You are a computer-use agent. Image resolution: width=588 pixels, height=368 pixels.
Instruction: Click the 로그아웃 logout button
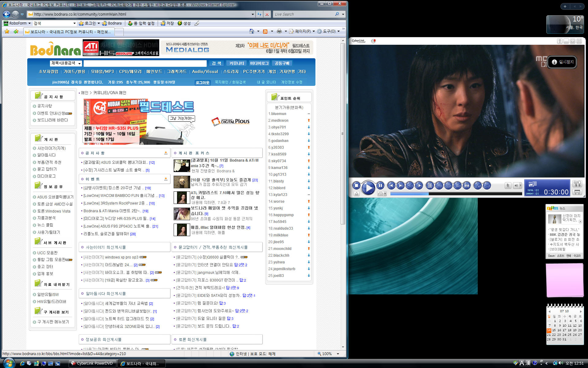point(202,82)
